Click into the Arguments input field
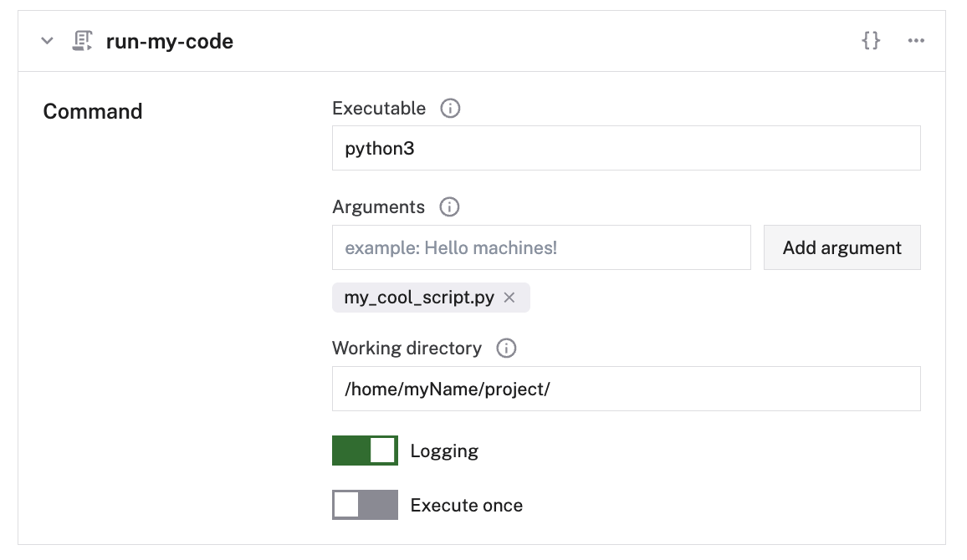The width and height of the screenshot is (967, 560). point(541,247)
